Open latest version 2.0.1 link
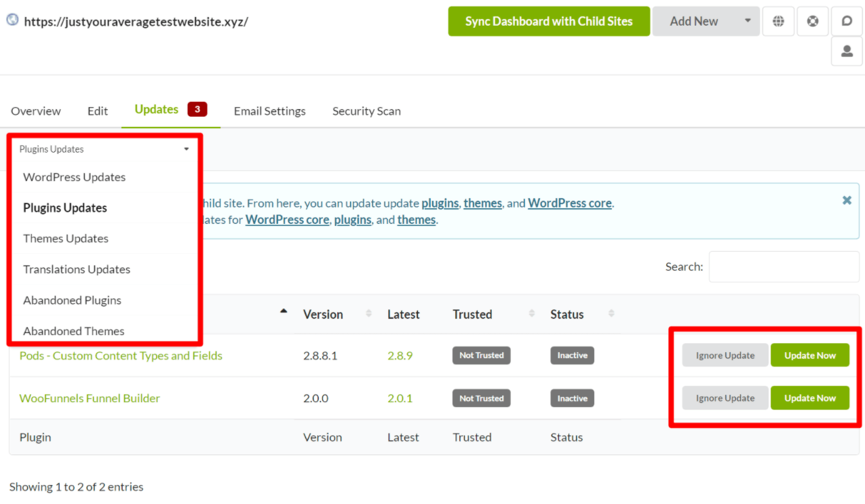Viewport: 865px width, 504px height. point(400,398)
